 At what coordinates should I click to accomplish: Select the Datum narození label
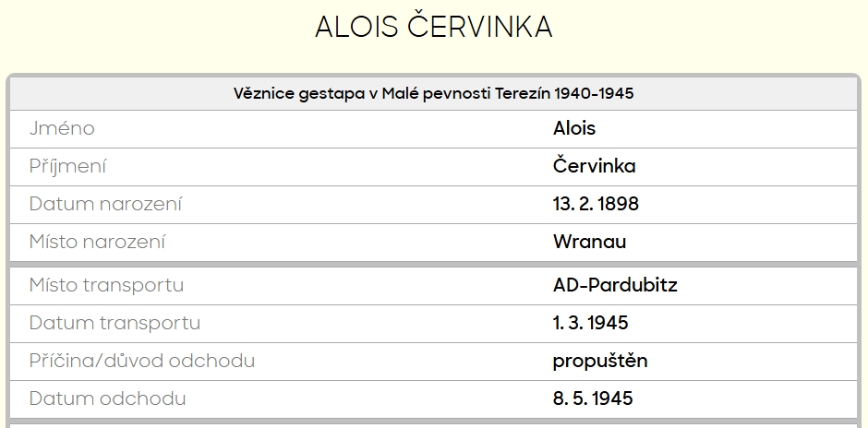(x=105, y=204)
